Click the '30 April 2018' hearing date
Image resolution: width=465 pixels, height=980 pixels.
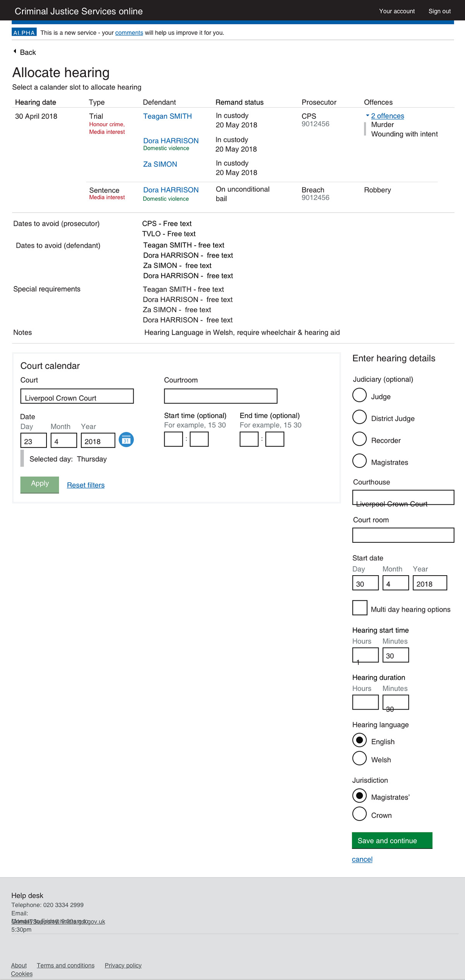(x=36, y=116)
